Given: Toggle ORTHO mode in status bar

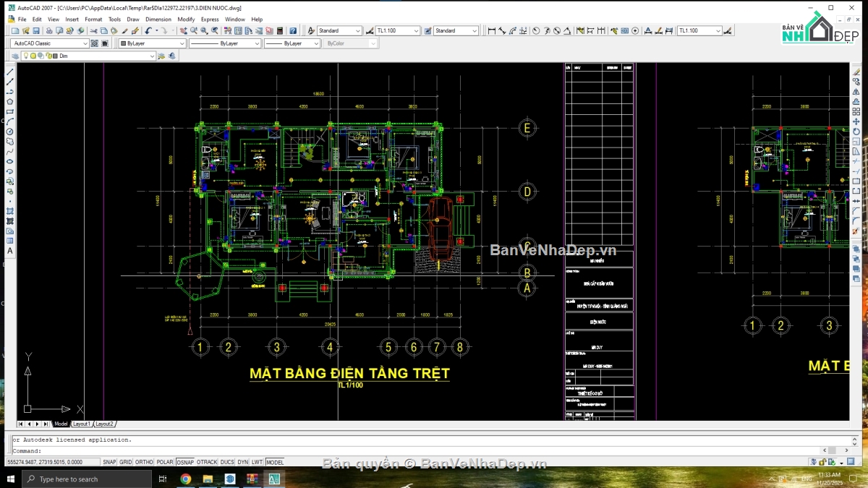Looking at the screenshot, I should pyautogui.click(x=145, y=462).
